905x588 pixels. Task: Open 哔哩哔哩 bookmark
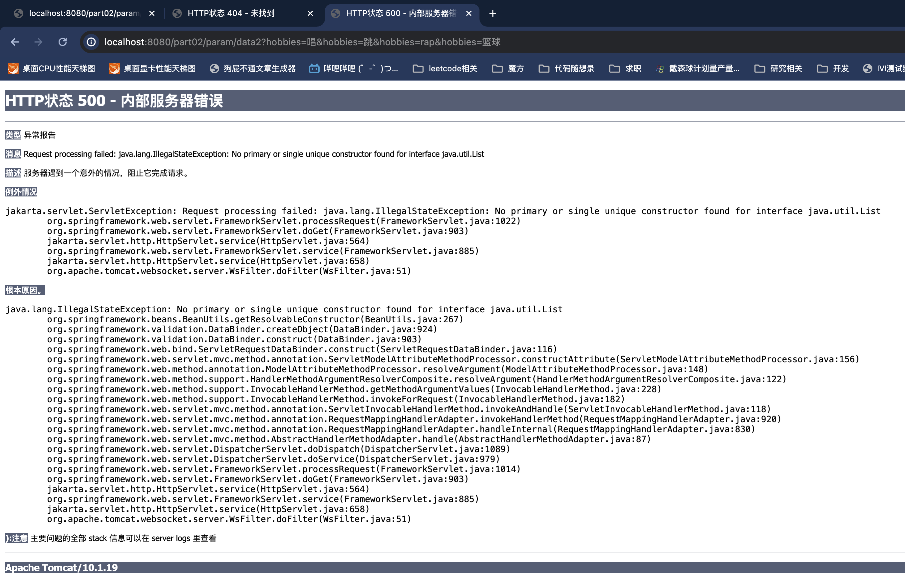pyautogui.click(x=353, y=69)
